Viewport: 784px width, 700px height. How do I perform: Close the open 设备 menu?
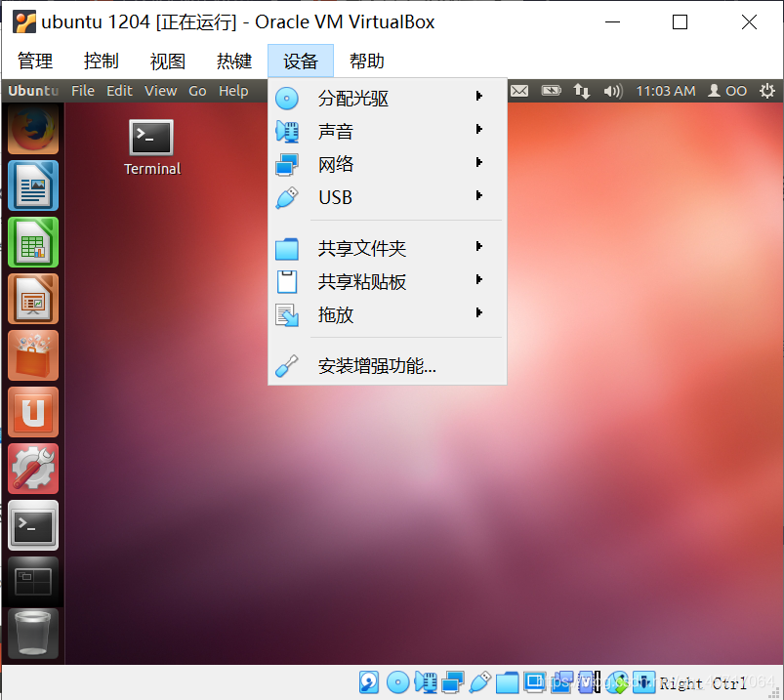pos(301,61)
